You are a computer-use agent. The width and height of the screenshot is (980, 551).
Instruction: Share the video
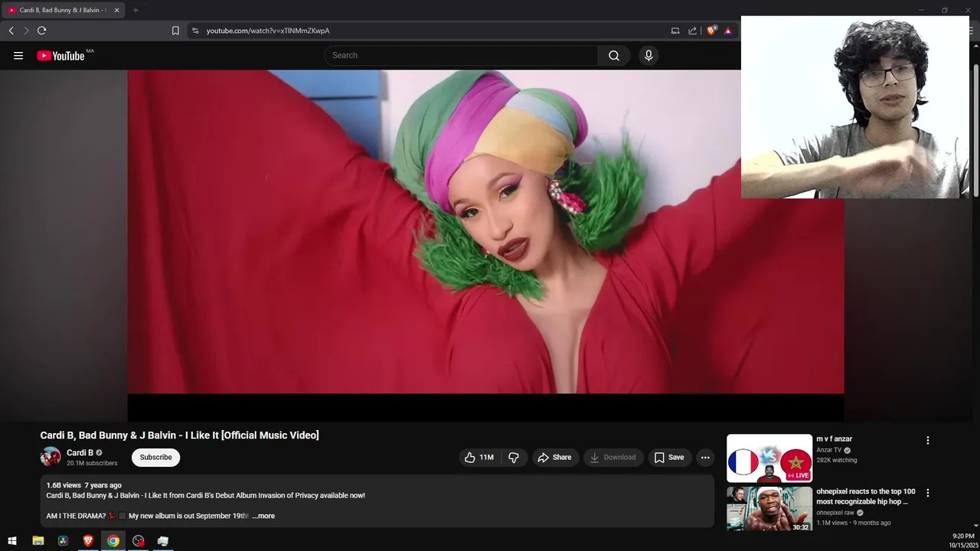pyautogui.click(x=554, y=457)
